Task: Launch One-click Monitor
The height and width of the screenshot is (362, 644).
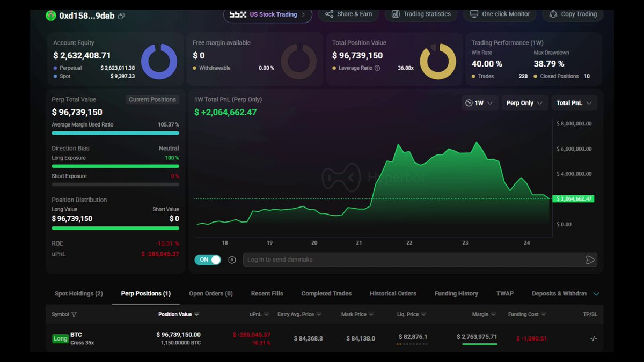Action: 500,14
